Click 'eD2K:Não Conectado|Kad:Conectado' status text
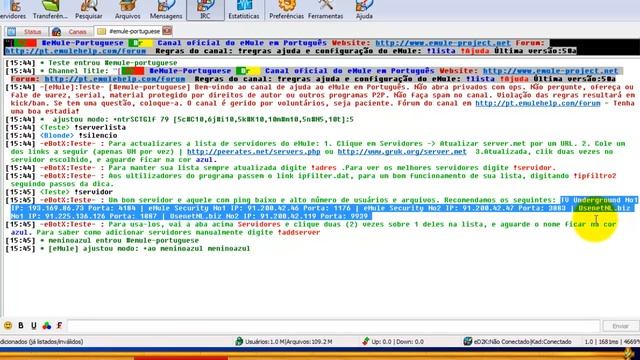 (x=522, y=342)
